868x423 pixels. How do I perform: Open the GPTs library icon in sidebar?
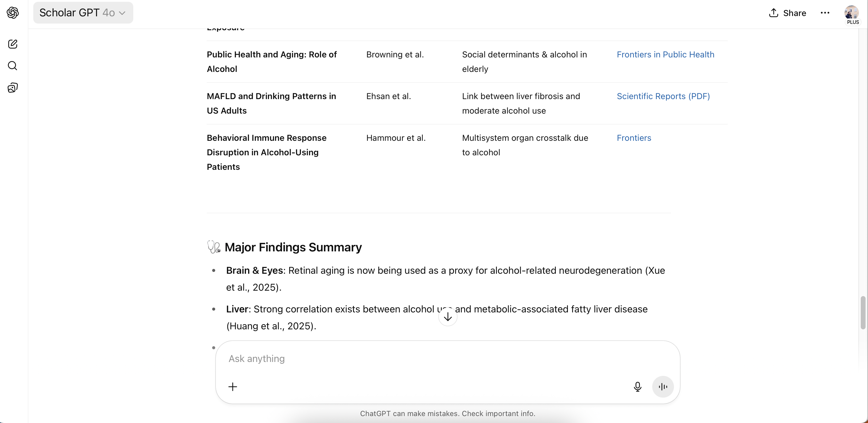12,88
